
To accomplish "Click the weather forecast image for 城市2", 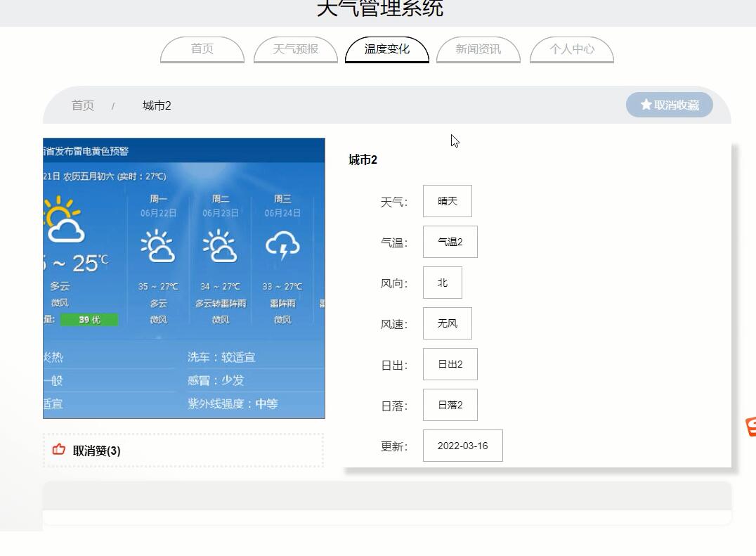I will 183,276.
